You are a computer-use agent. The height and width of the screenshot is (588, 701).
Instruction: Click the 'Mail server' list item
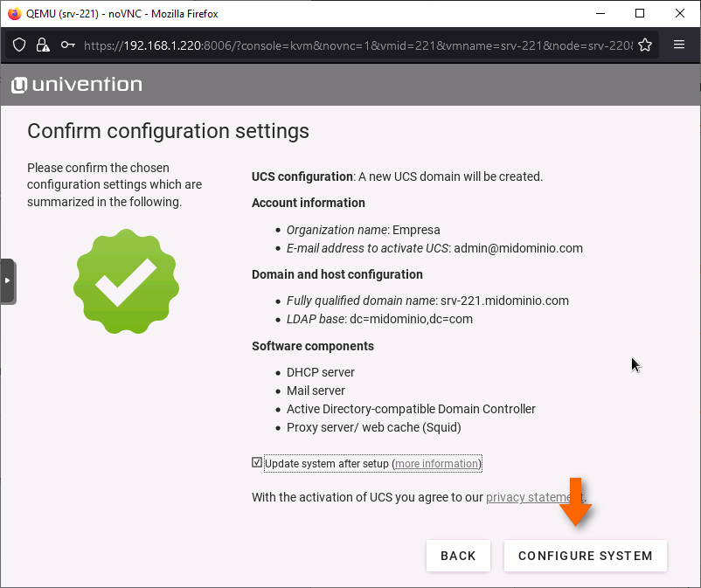point(316,391)
